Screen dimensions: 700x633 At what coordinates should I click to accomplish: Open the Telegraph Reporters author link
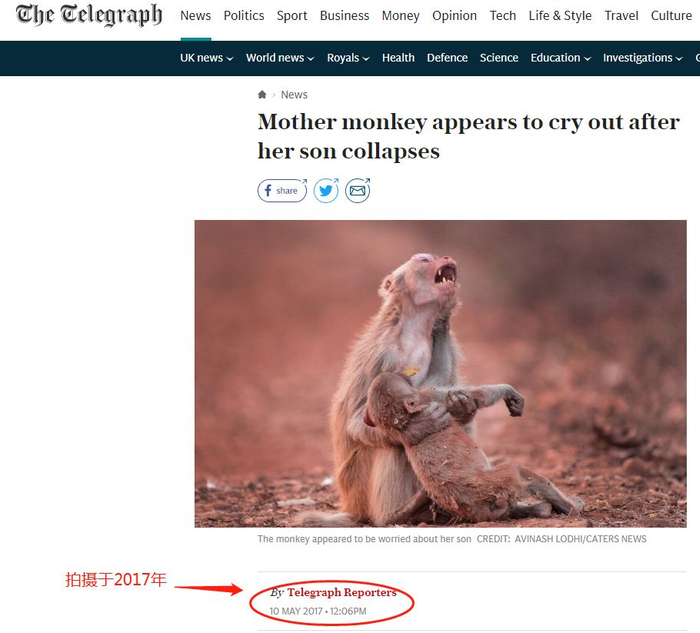pyautogui.click(x=342, y=592)
